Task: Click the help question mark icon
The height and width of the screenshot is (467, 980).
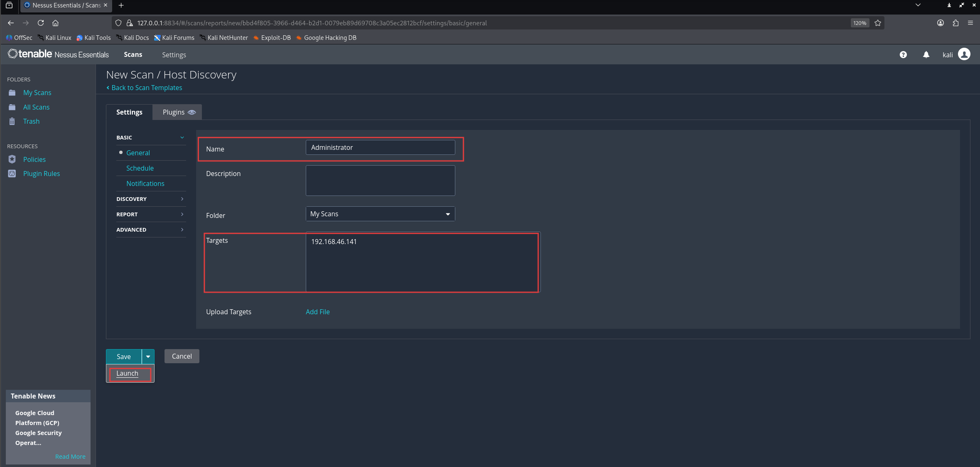Action: point(903,55)
